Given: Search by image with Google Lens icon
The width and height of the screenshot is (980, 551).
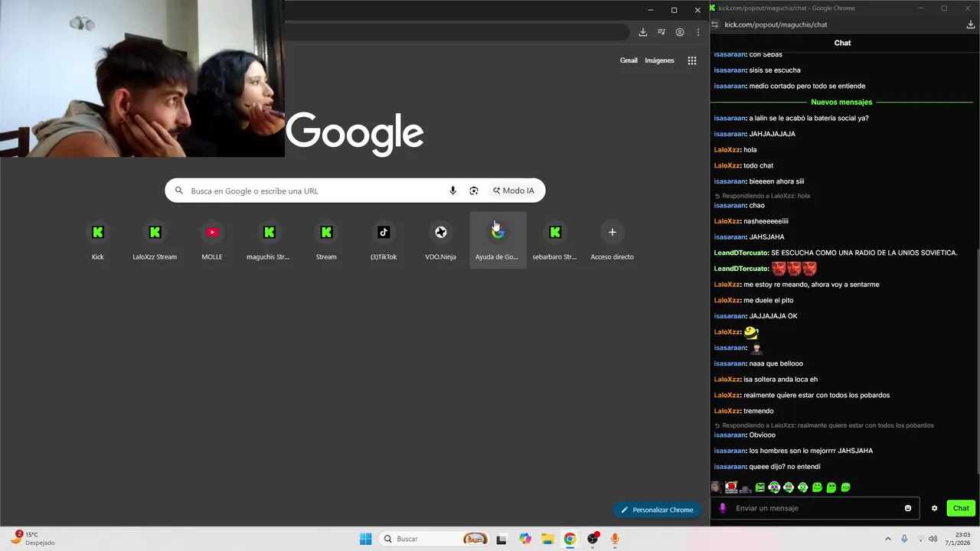Looking at the screenshot, I should click(474, 191).
